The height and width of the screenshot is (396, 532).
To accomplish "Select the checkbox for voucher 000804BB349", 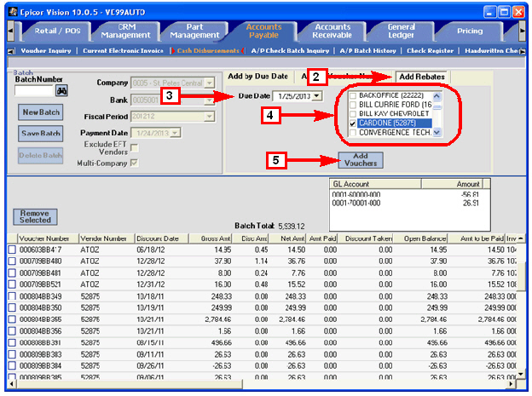I will click(x=12, y=296).
